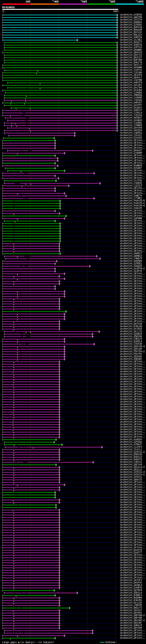Click the white query sequence bar
This screenshot has height=644, width=146.
pos(60,10)
